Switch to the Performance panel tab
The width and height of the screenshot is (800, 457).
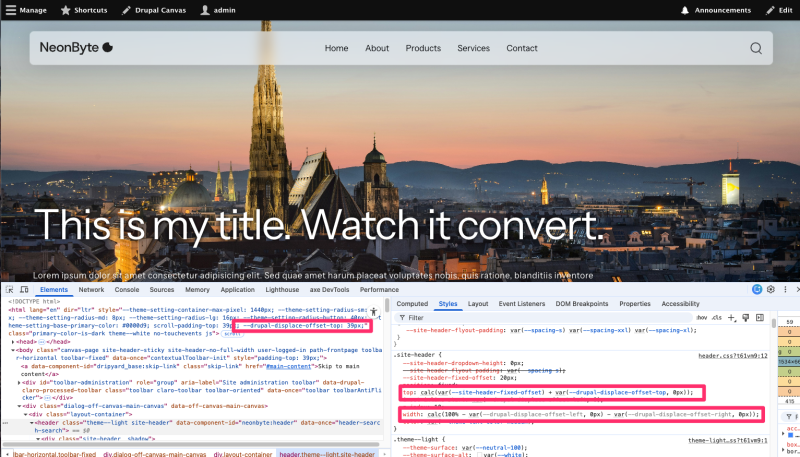tap(379, 290)
